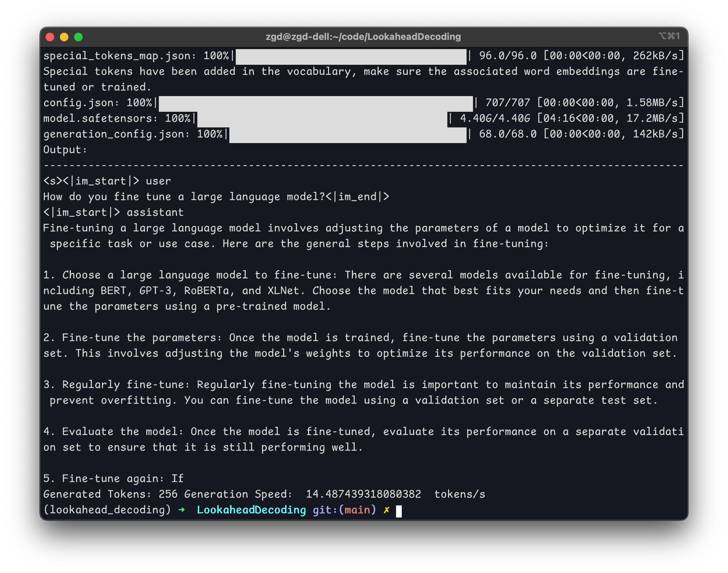This screenshot has height=573, width=728.
Task: Click '5. Fine-tune again: If' line
Action: click(x=113, y=479)
